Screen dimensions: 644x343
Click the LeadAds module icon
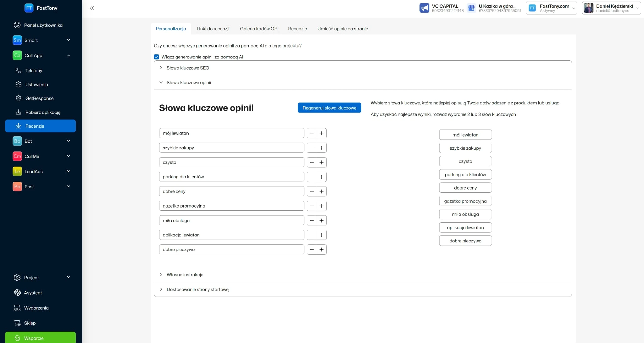[17, 171]
